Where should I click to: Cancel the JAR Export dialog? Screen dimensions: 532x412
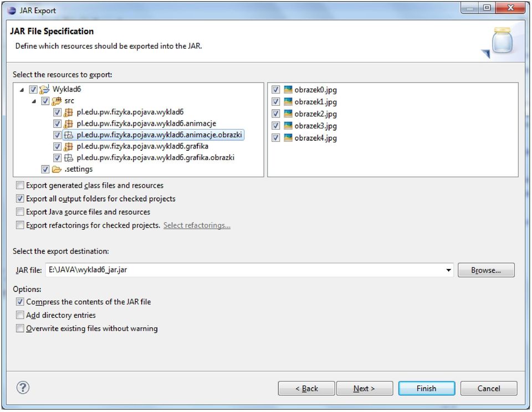(489, 388)
